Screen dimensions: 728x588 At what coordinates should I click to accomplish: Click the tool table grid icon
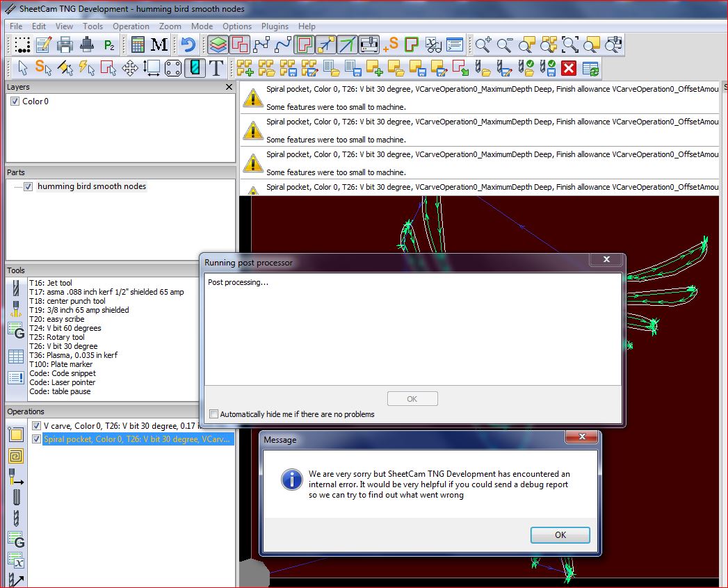16,357
